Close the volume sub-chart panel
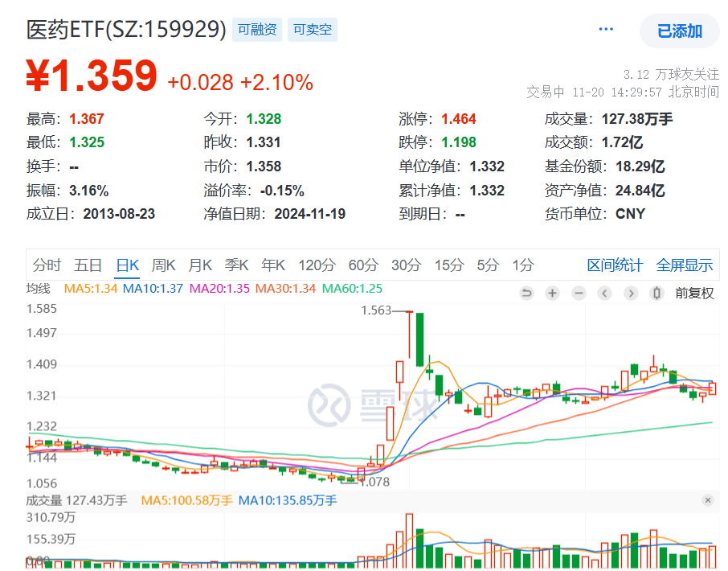Image resolution: width=728 pixels, height=571 pixels. [707, 500]
